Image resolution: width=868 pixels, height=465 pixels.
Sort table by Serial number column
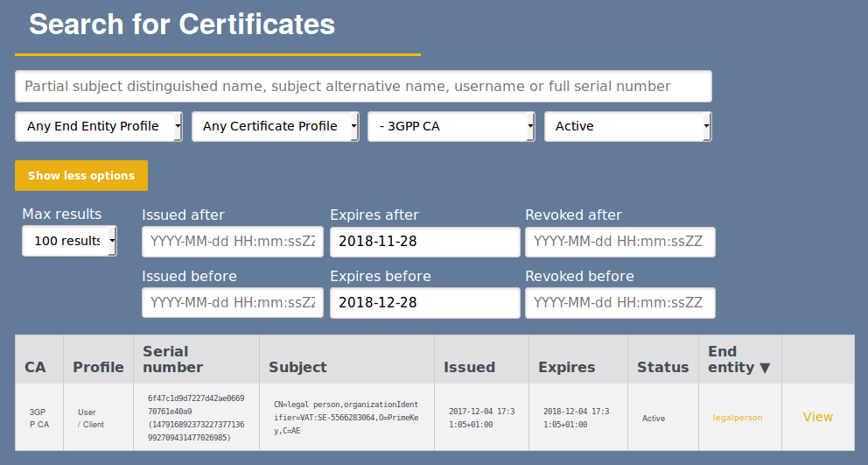click(x=173, y=360)
